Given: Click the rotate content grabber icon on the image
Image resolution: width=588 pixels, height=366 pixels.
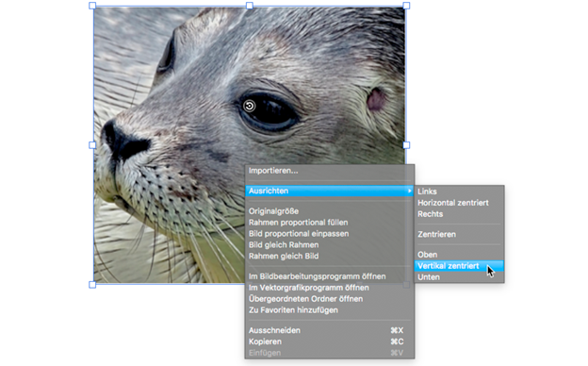Looking at the screenshot, I should pos(250,106).
